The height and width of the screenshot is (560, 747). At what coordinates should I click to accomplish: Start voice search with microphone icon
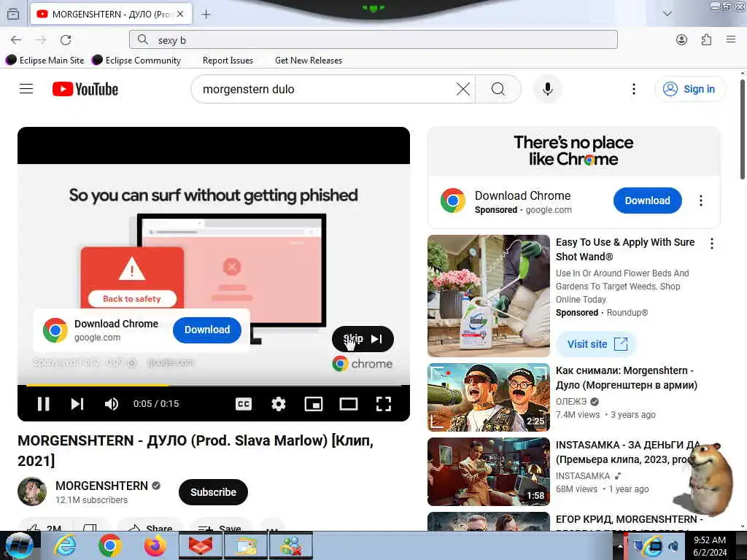point(547,89)
